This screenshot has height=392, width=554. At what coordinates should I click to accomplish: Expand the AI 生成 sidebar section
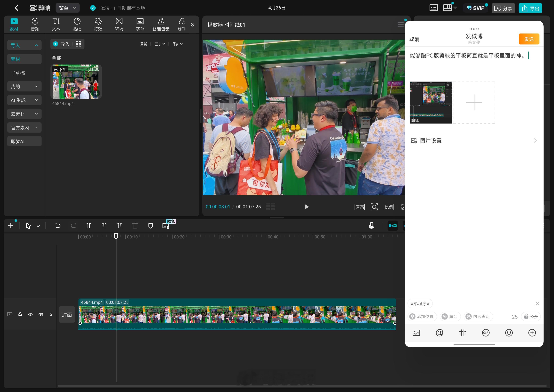pos(24,100)
